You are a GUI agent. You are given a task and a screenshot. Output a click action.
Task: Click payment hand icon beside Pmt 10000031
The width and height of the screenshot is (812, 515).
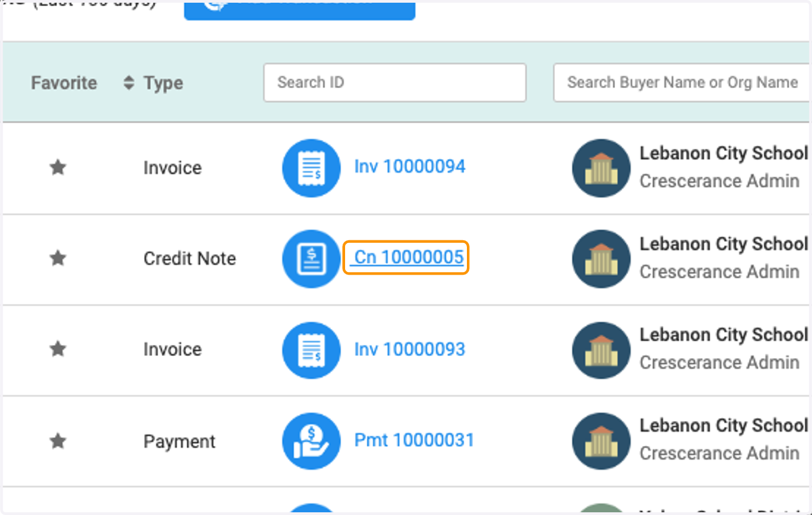pyautogui.click(x=311, y=441)
